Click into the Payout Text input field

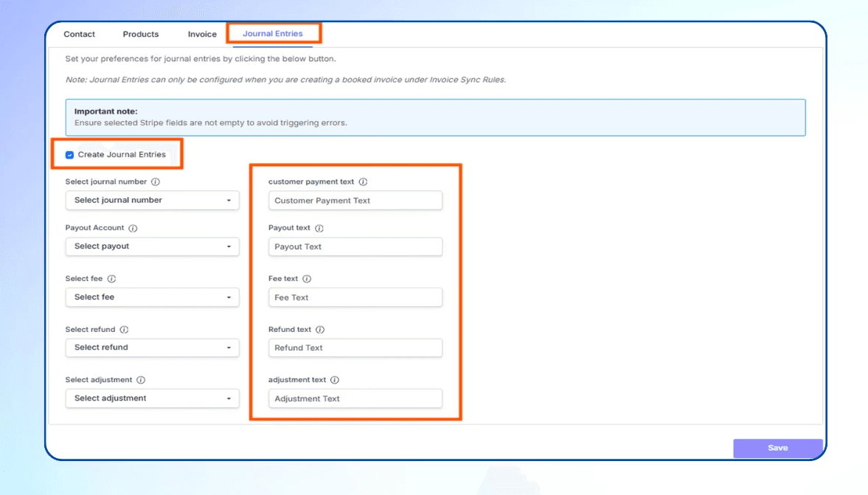(x=355, y=247)
